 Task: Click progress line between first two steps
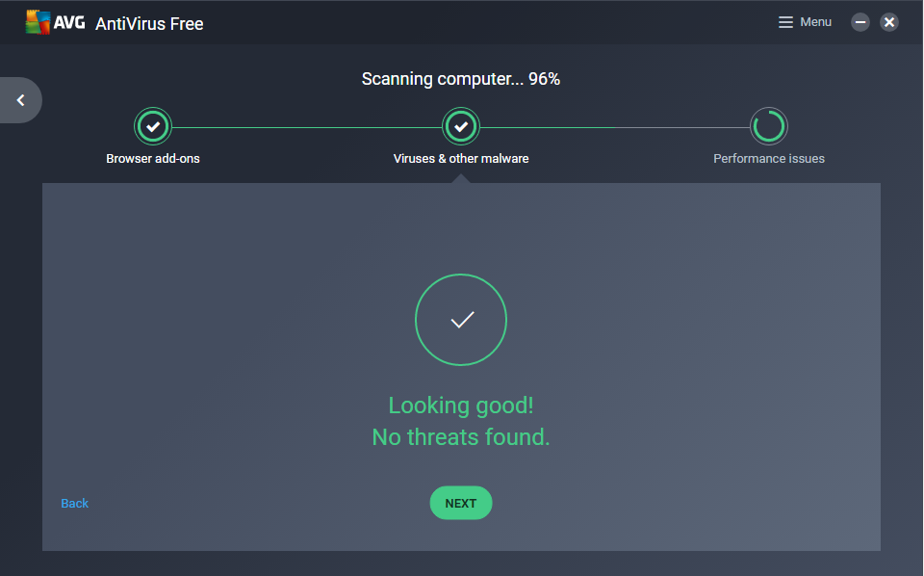[x=306, y=127]
